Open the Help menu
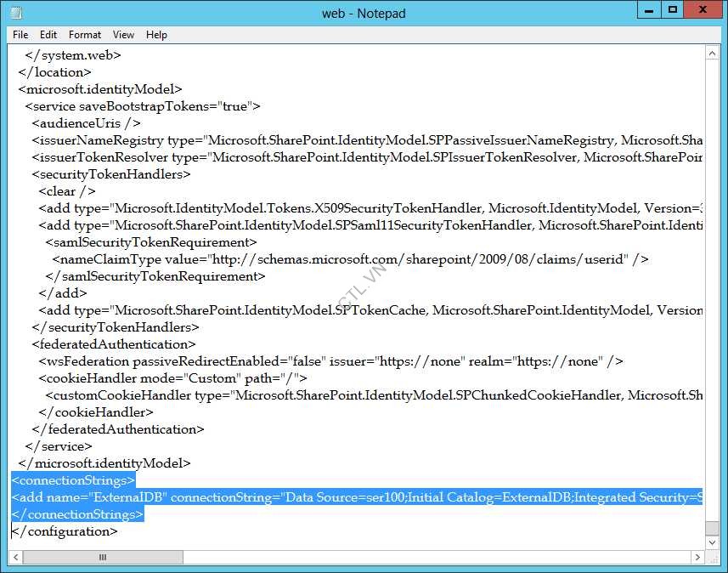728x573 pixels. (156, 35)
